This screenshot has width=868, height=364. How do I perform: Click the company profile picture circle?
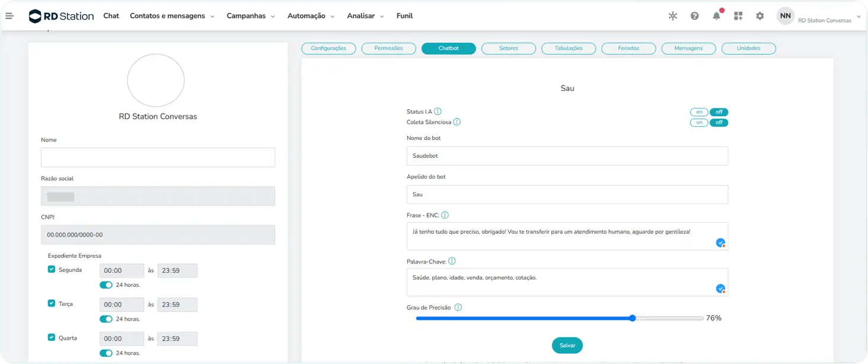pos(156,80)
